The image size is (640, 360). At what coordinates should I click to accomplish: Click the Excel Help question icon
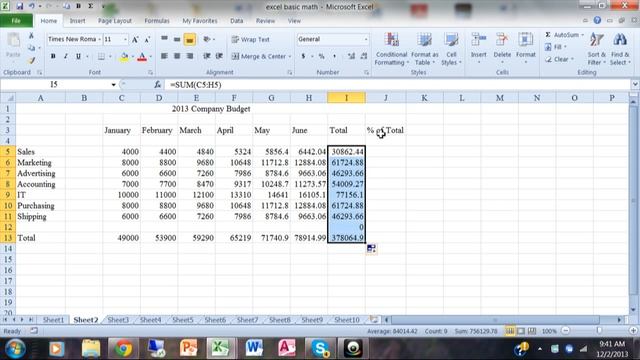pos(597,20)
